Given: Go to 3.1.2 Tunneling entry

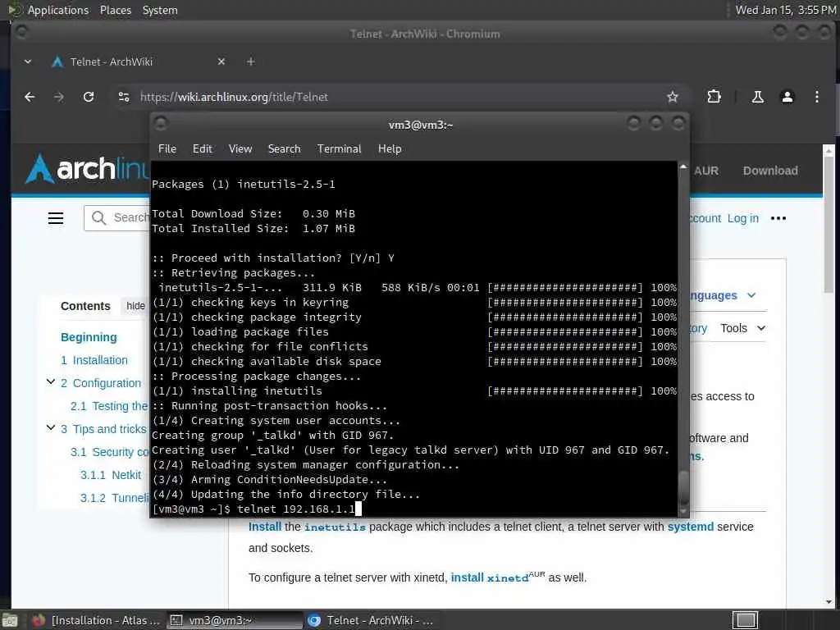Looking at the screenshot, I should point(114,498).
